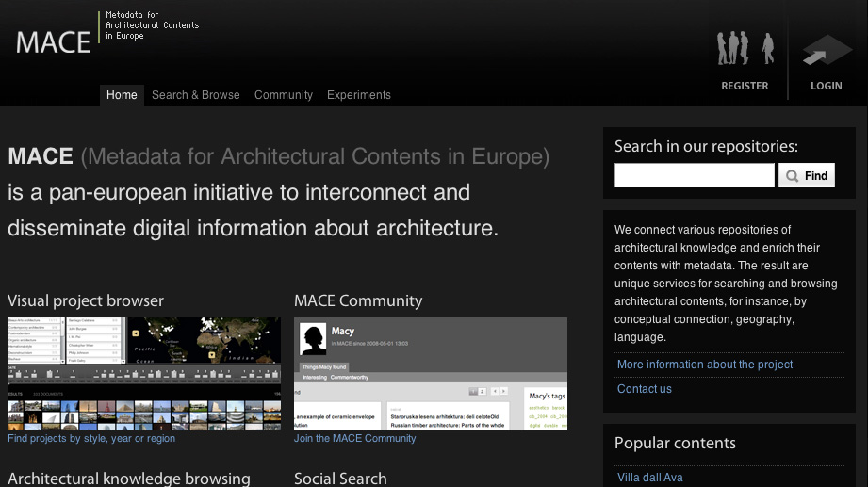The width and height of the screenshot is (868, 487).
Task: Click the Register people silhouettes icon
Action: [x=745, y=48]
